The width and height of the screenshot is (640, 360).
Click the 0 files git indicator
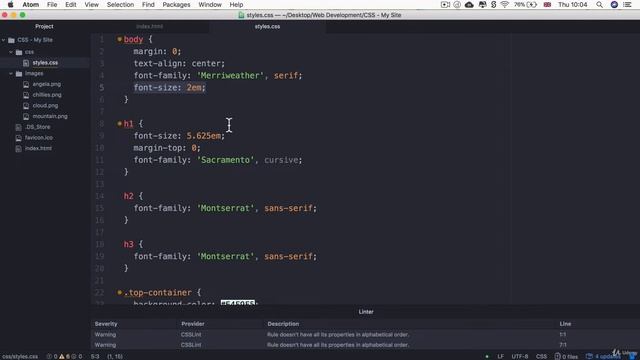pyautogui.click(x=566, y=356)
